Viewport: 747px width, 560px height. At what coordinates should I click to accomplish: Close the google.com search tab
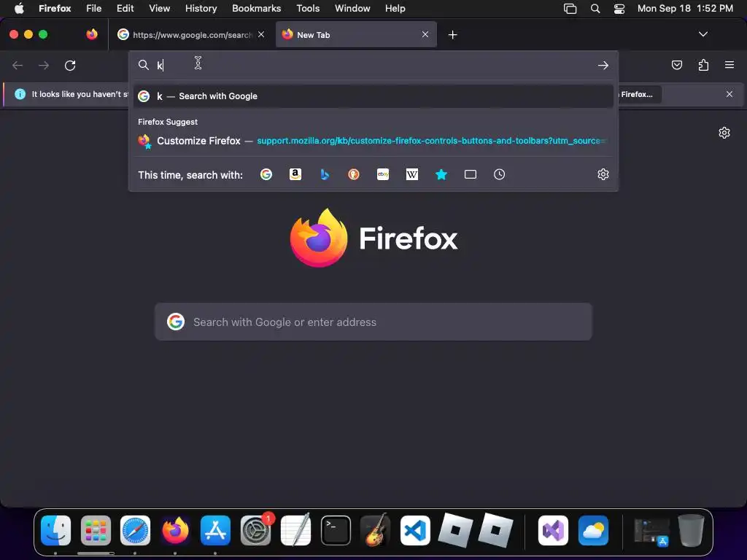[x=261, y=34]
